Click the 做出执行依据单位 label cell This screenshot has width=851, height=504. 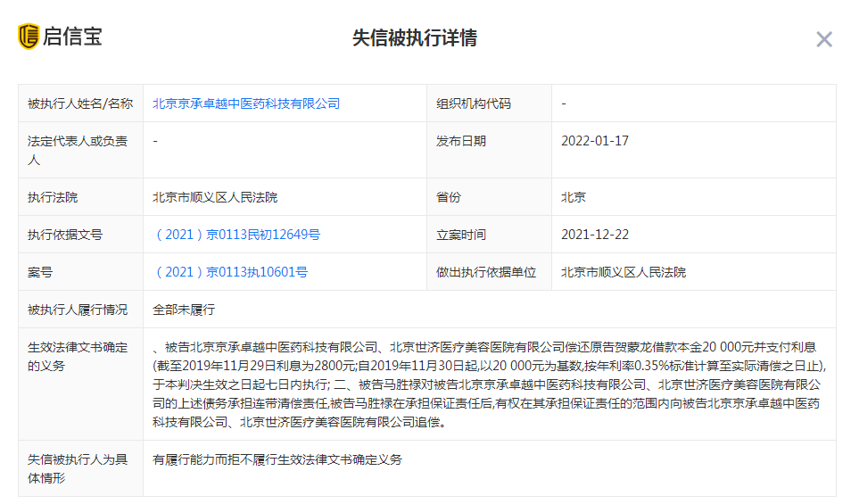click(x=489, y=272)
